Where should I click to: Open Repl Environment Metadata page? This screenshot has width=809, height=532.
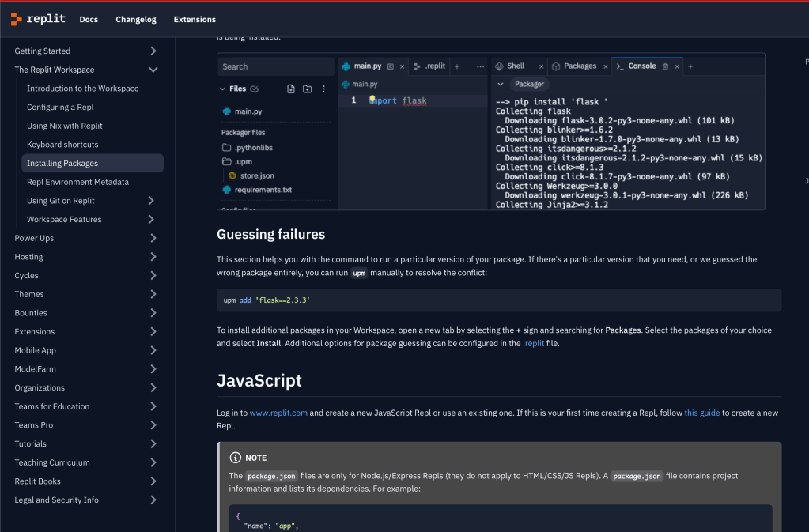point(78,182)
